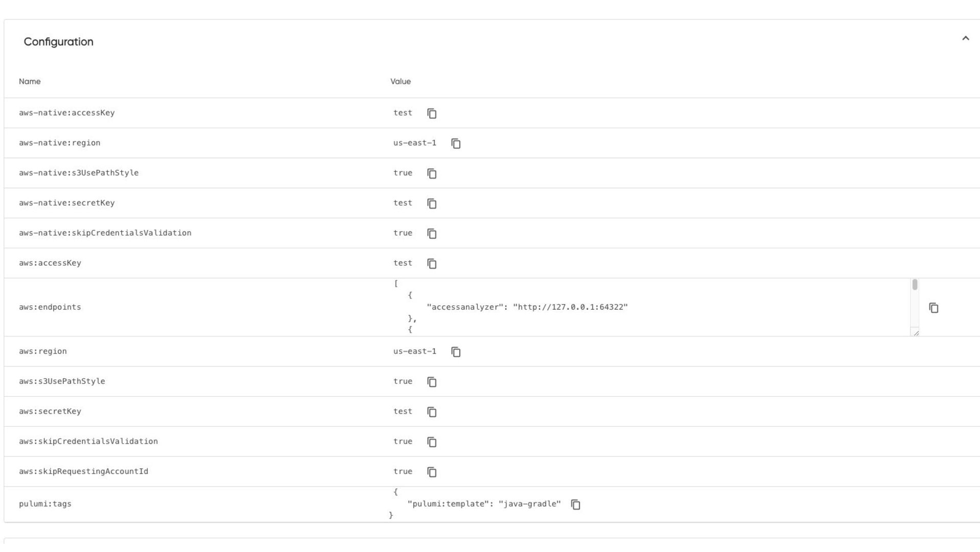Select the aws-native:region name

pyautogui.click(x=60, y=143)
